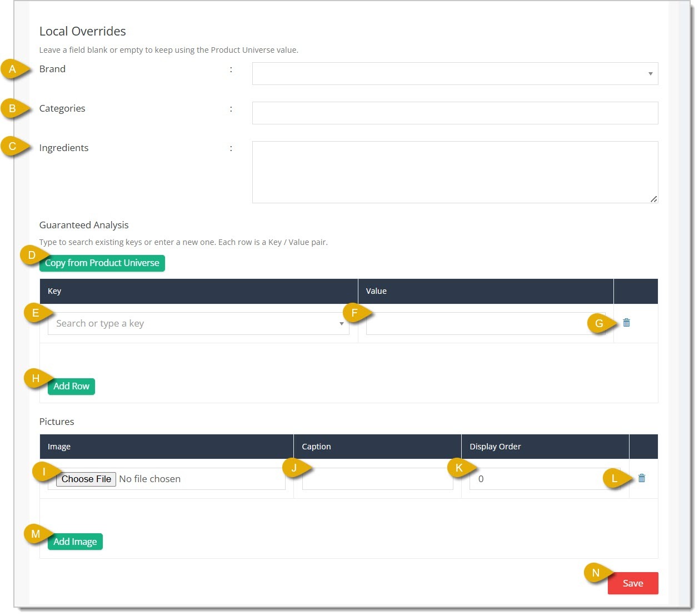Click the Local Overrides heading
699x616 pixels.
click(x=83, y=31)
